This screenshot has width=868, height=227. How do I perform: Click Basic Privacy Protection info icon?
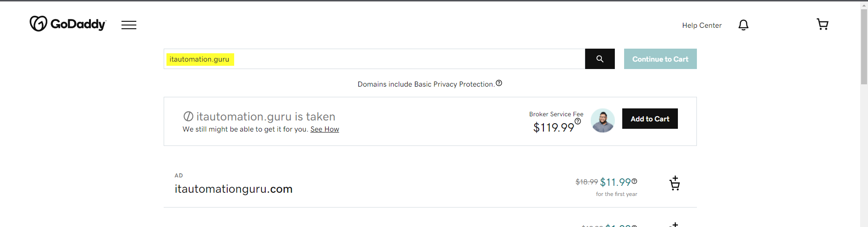499,83
